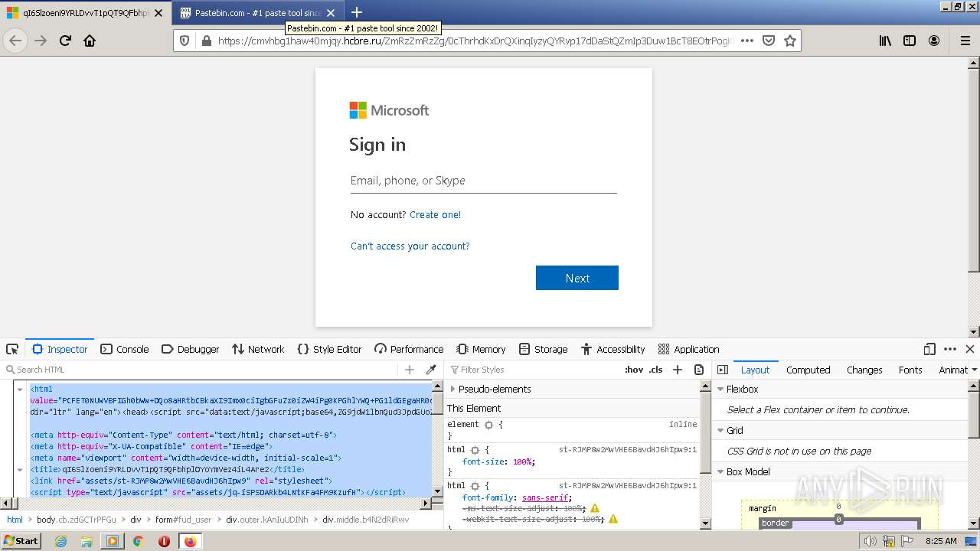Open the Accessibility tab
The height and width of the screenshot is (551, 980).
pyautogui.click(x=612, y=349)
